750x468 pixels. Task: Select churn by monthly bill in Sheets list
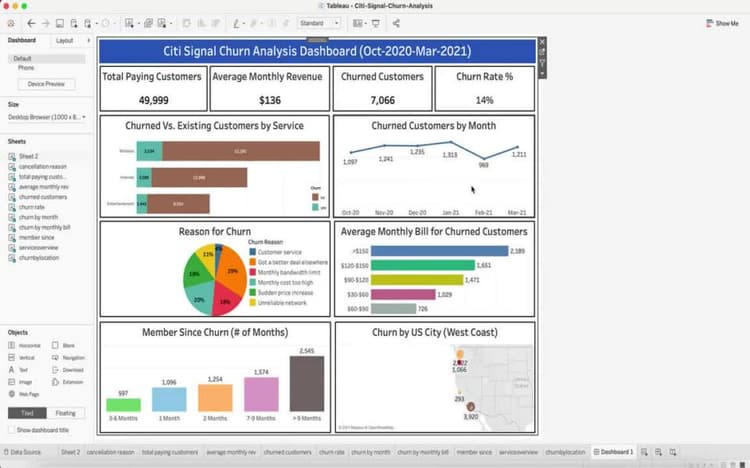pyautogui.click(x=44, y=227)
